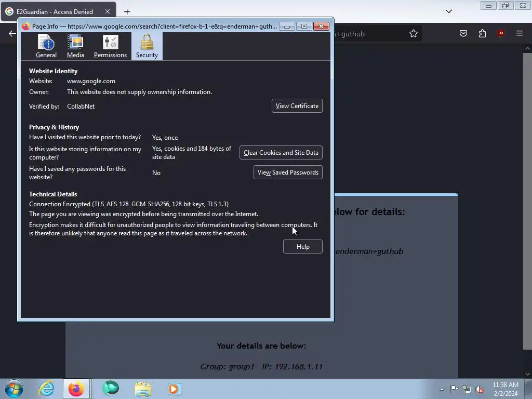Open the Media tab in Page Info
This screenshot has width=532, height=399.
click(75, 46)
